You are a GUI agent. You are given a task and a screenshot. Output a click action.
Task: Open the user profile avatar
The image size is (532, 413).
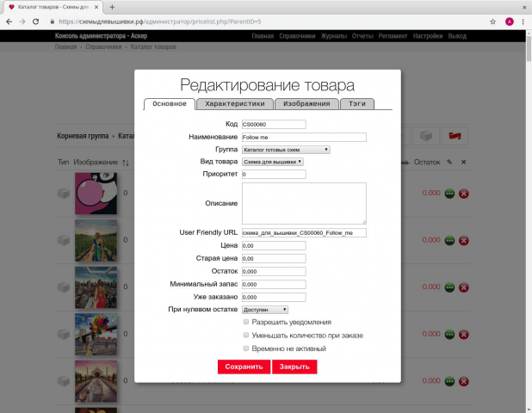pos(510,22)
